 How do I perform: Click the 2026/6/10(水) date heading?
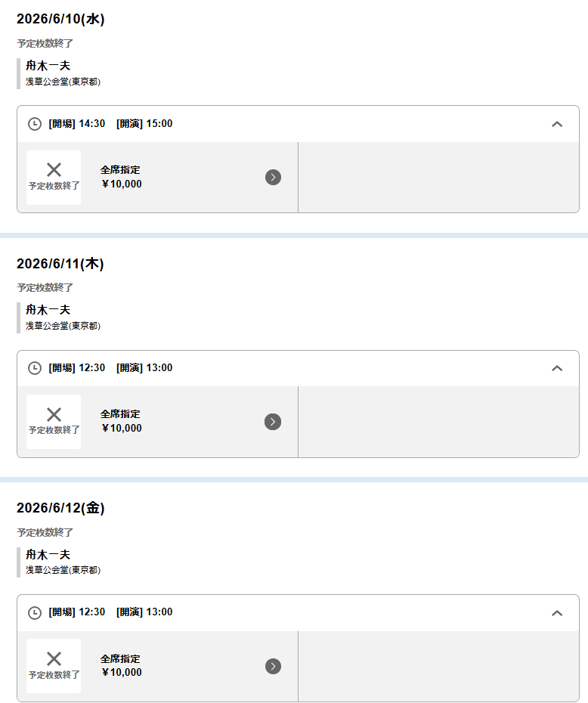[x=60, y=20]
